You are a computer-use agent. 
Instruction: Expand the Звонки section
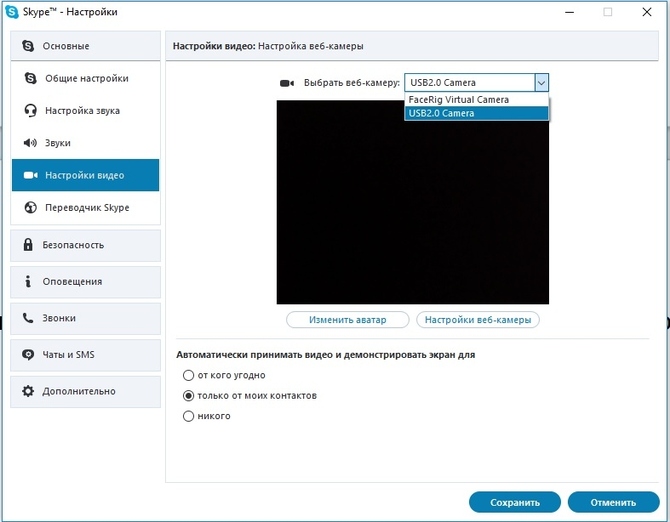click(x=85, y=319)
